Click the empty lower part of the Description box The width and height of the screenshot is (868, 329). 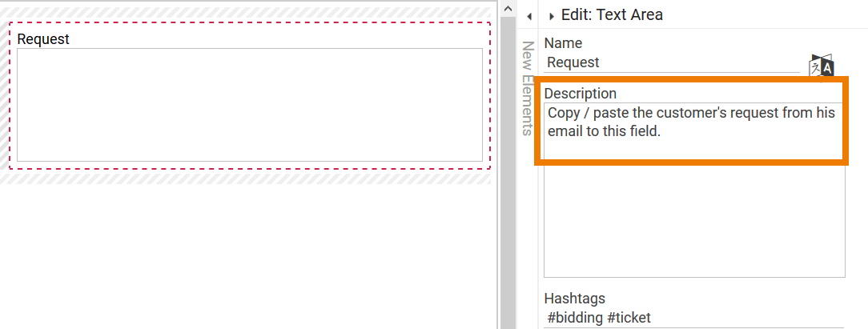[x=693, y=224]
